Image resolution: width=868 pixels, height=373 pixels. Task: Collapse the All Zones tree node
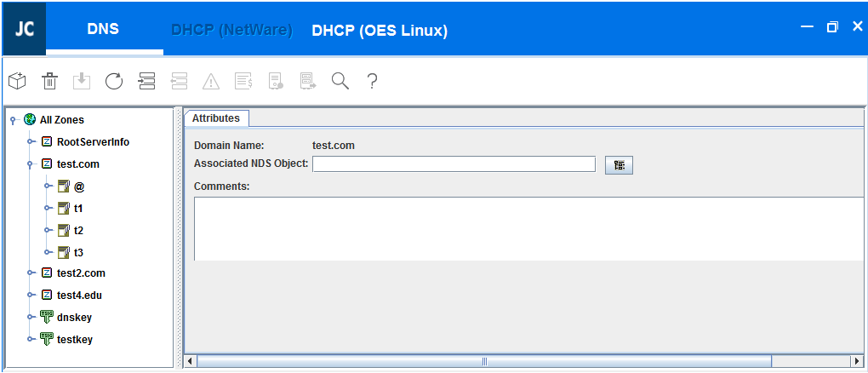[14, 120]
